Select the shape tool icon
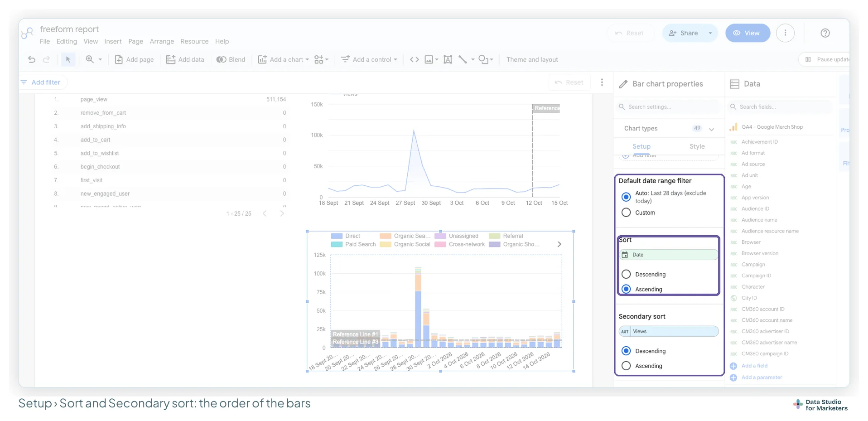The width and height of the screenshot is (868, 421). click(483, 59)
